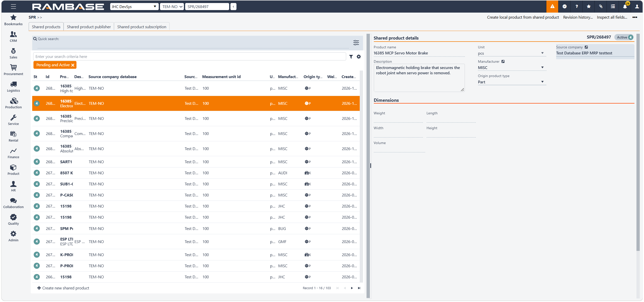Switch to Shared product publisher tab
644x302 pixels.
[x=89, y=27]
